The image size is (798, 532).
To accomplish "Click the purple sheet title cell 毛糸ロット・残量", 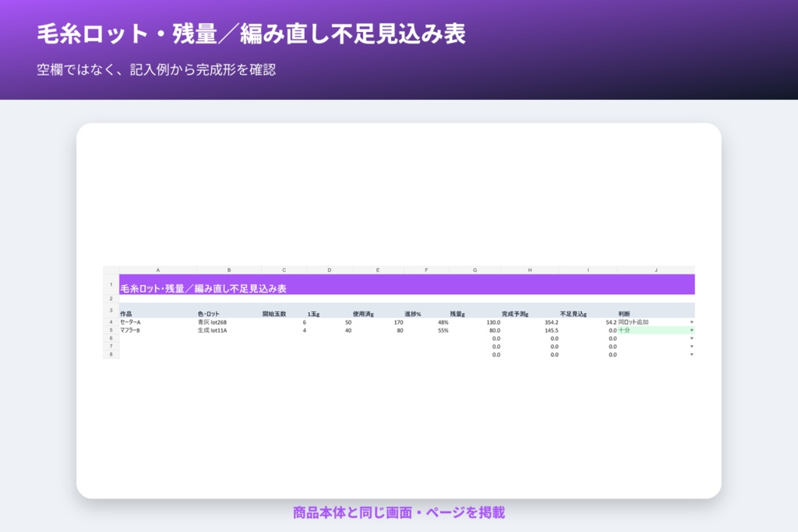I will (x=407, y=284).
